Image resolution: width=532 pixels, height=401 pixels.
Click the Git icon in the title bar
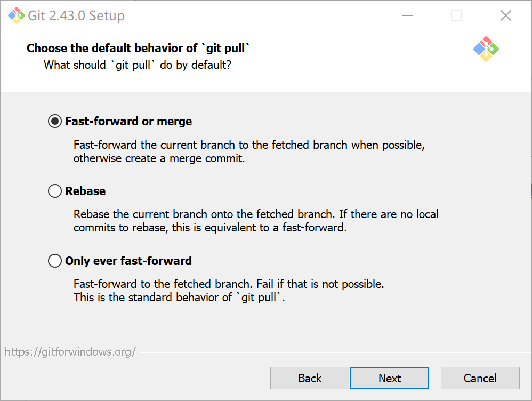(15, 15)
